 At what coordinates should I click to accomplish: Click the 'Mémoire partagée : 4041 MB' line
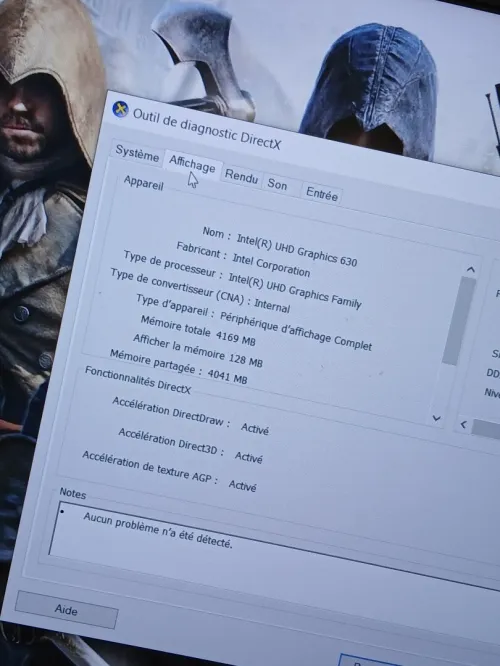click(178, 367)
